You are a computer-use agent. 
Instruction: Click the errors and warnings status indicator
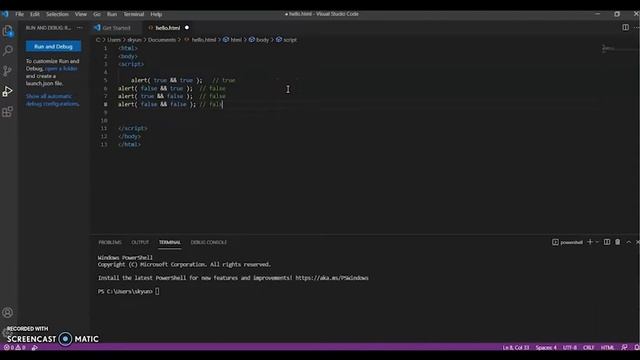tap(15, 347)
